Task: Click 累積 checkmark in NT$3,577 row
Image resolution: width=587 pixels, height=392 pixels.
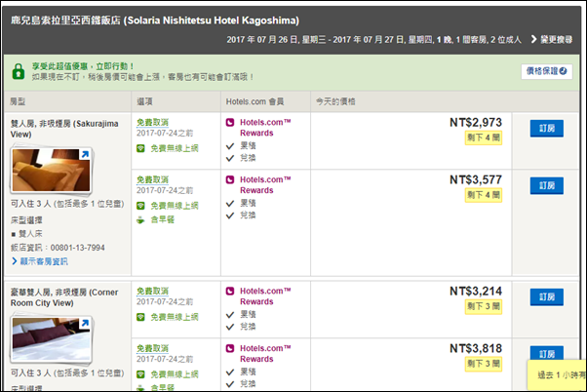Action: point(230,203)
